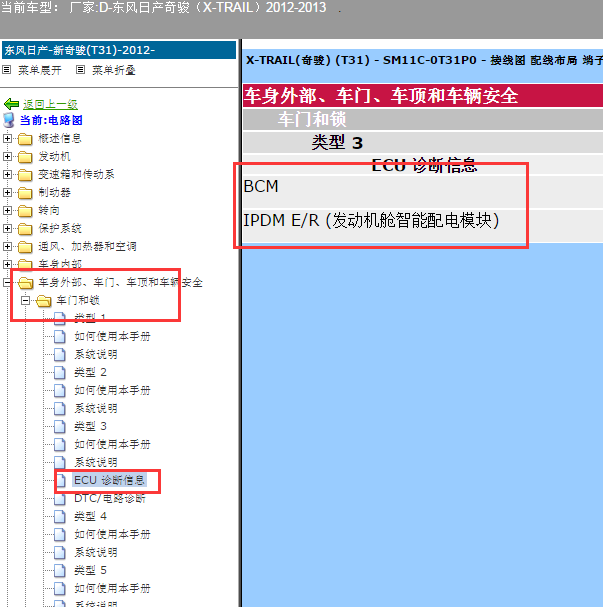The image size is (603, 607).
Task: Select the 转向 folder label
Action: (49, 211)
